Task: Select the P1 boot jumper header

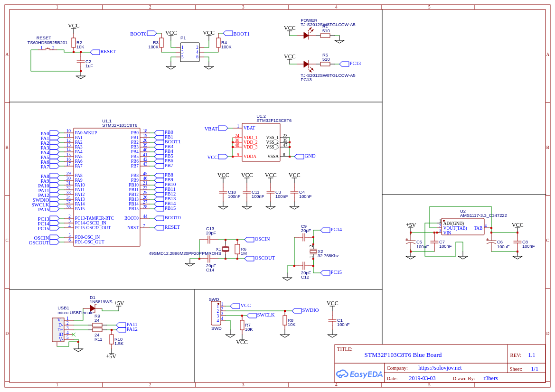Action: [x=190, y=52]
